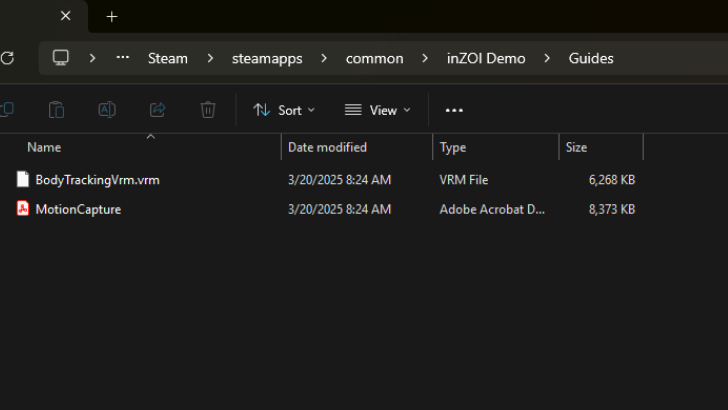This screenshot has width=728, height=410.
Task: Navigate to Steam in the address bar
Action: click(x=168, y=59)
